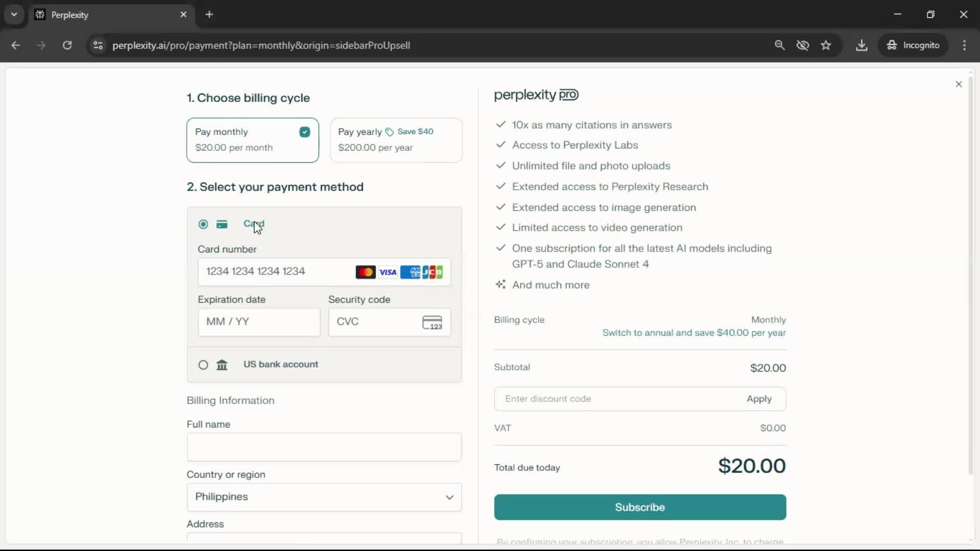This screenshot has width=980, height=551.
Task: Open a new browser tab
Action: point(209,14)
